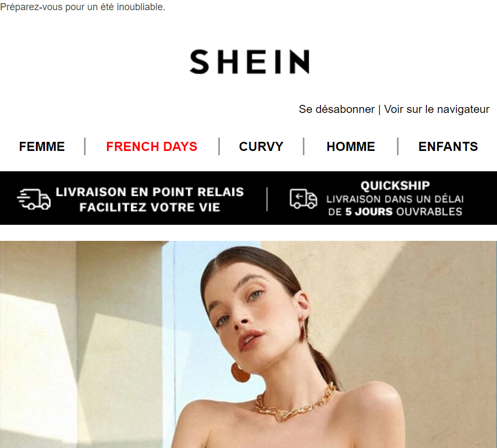Click the fast delivery truck icon

34,200
